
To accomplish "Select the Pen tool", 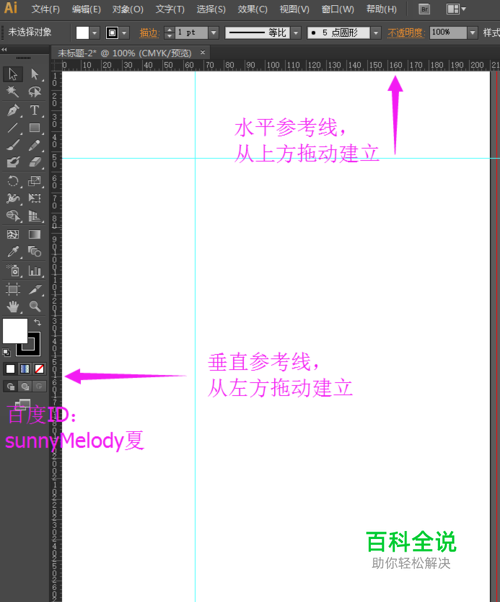I will (x=13, y=111).
